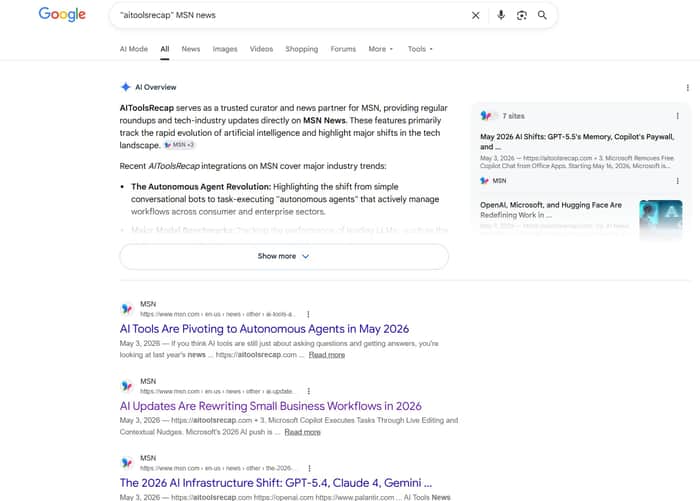Open the 7 sites sources three-dot menu

tap(678, 116)
